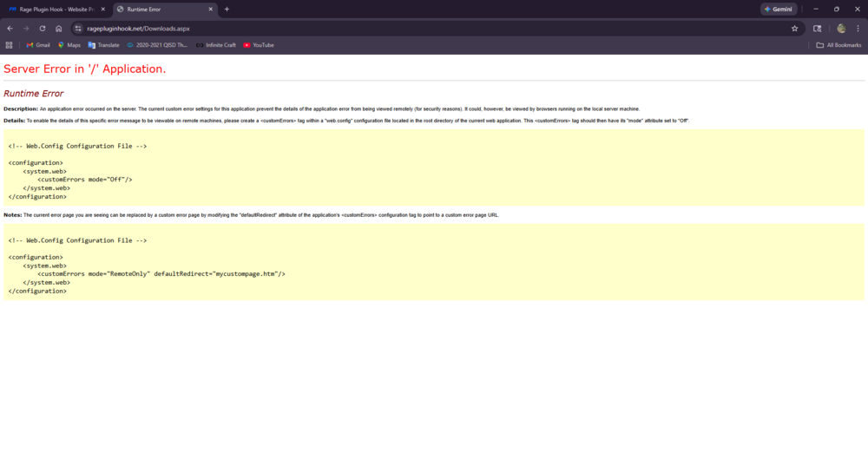Open the Gmail bookmark
The image size is (868, 466).
[38, 45]
